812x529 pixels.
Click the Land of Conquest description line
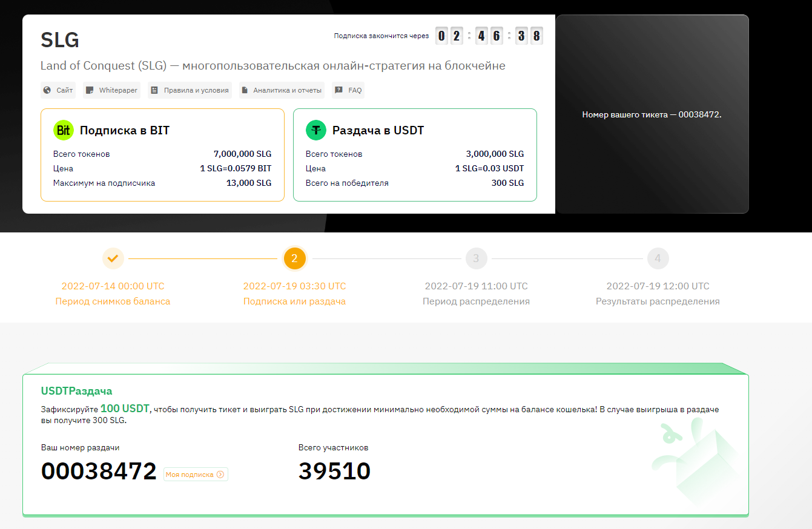(x=273, y=65)
